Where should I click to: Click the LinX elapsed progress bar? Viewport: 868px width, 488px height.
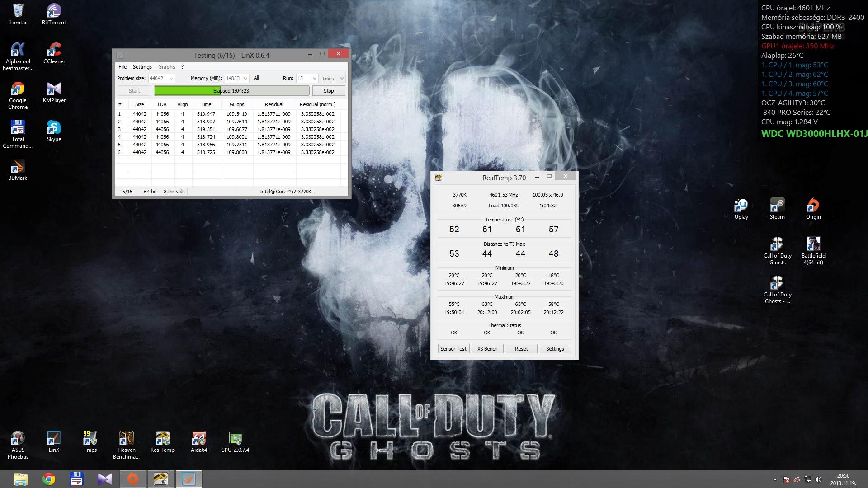click(231, 91)
